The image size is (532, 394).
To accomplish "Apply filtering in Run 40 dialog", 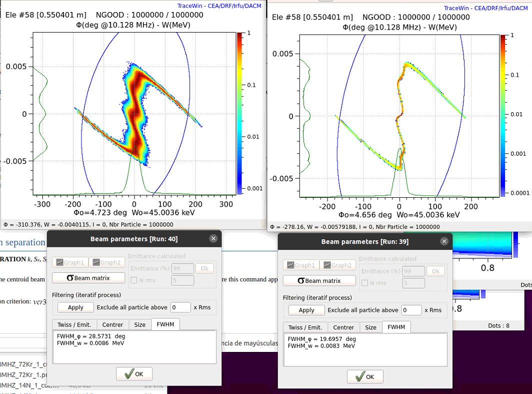I will click(x=75, y=307).
